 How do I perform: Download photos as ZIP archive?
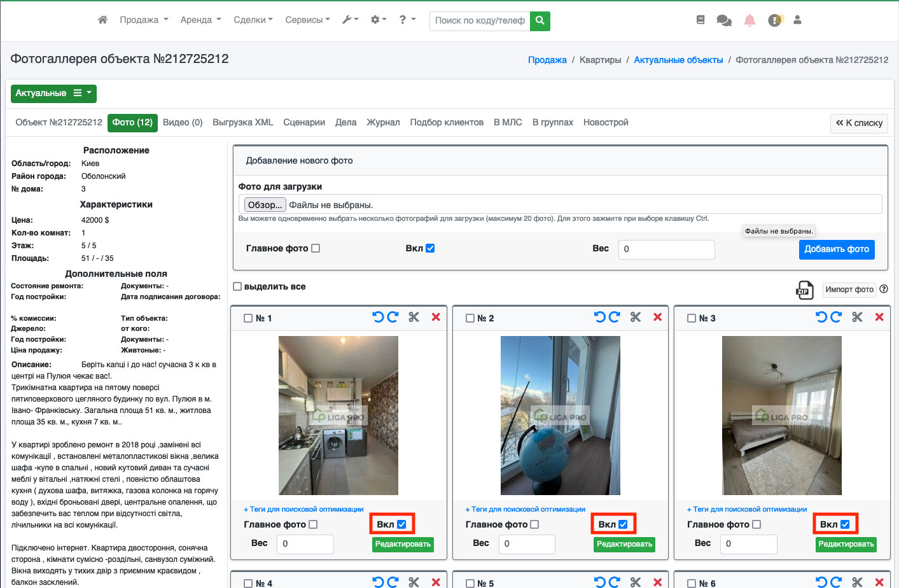point(804,290)
